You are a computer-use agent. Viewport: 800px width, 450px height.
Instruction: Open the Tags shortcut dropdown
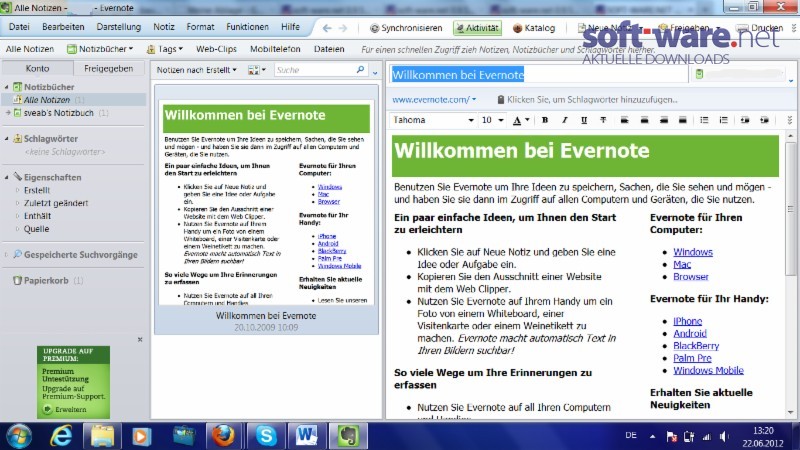point(164,49)
